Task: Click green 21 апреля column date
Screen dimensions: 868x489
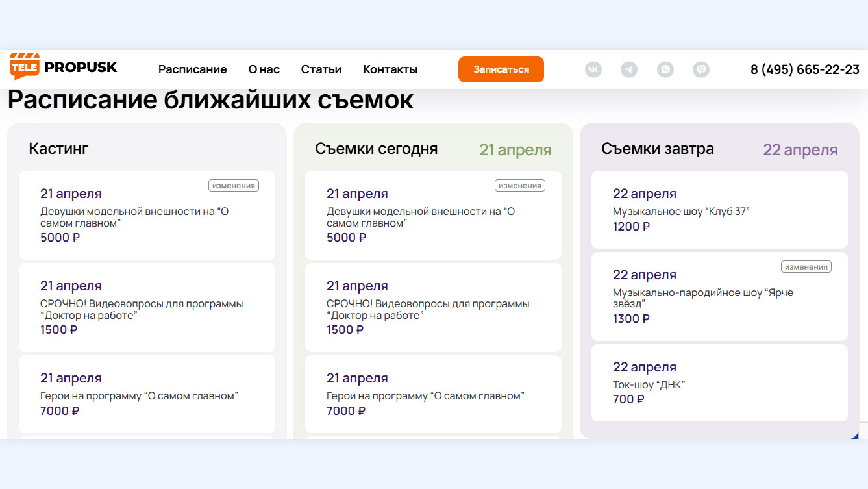Action: (515, 150)
